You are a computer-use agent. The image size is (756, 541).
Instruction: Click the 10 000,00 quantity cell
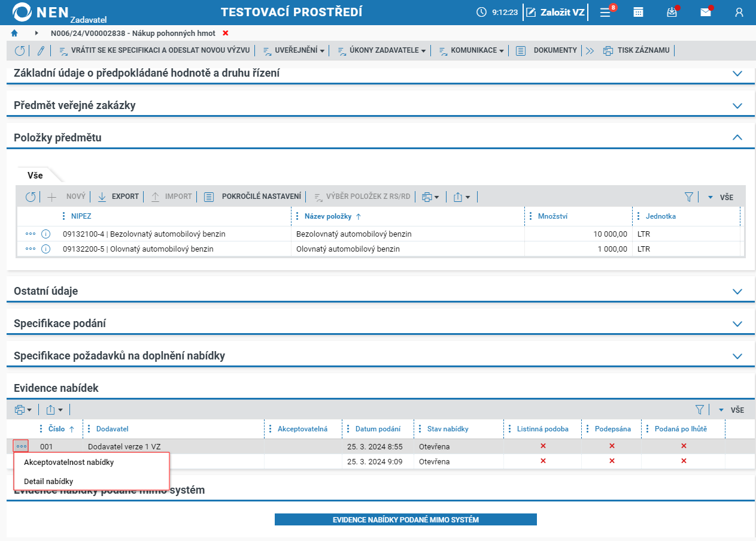coord(578,234)
